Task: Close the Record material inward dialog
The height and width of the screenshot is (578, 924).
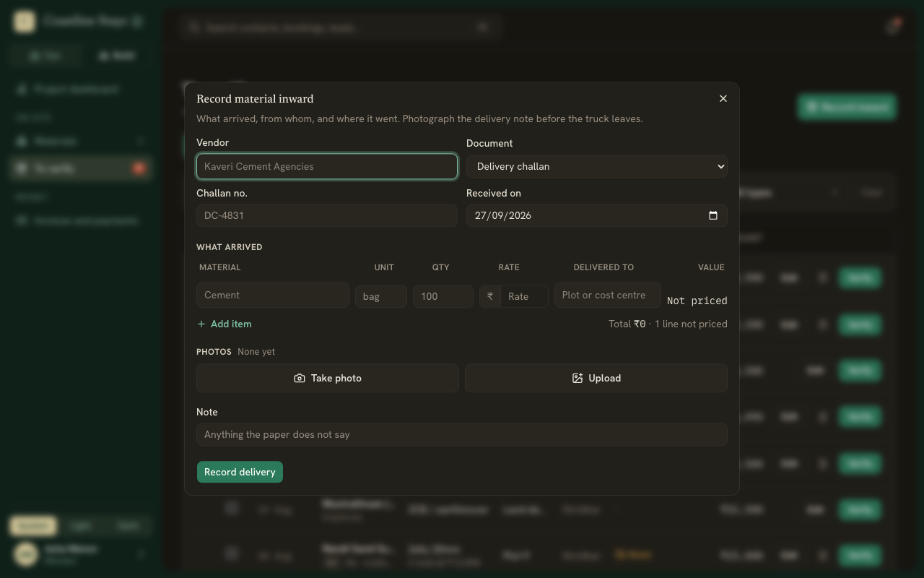Action: pos(723,98)
